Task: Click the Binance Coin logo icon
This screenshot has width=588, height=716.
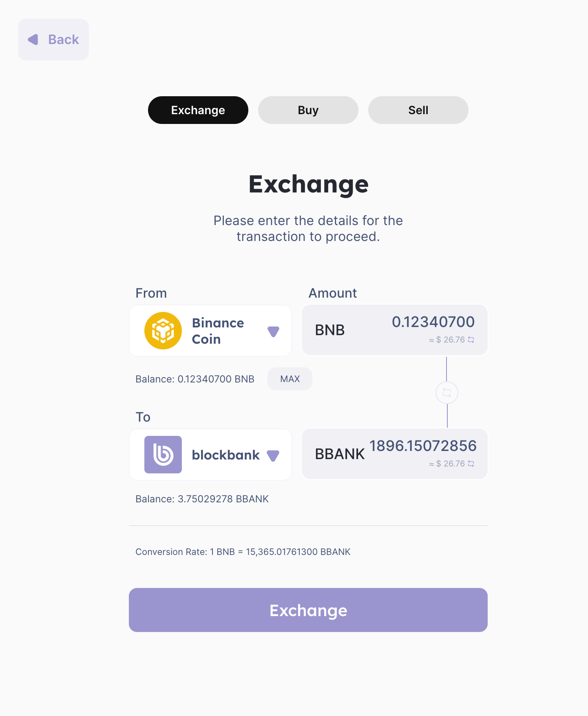Action: click(x=163, y=330)
